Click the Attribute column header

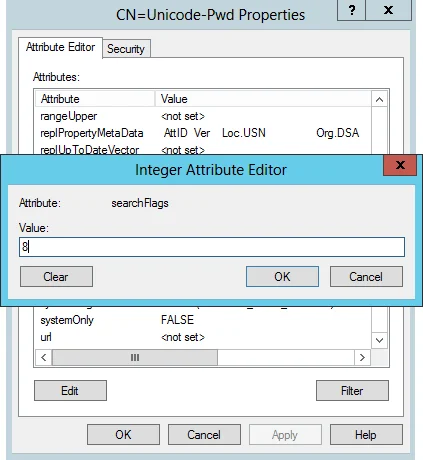coord(95,99)
